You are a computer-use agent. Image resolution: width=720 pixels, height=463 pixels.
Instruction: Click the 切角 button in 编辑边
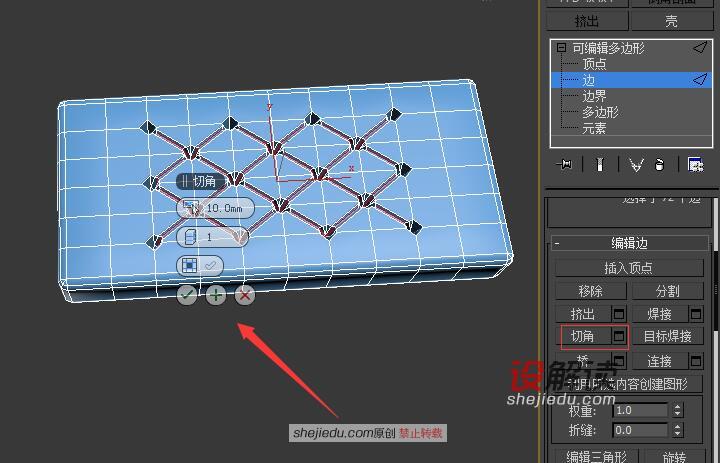click(x=583, y=336)
